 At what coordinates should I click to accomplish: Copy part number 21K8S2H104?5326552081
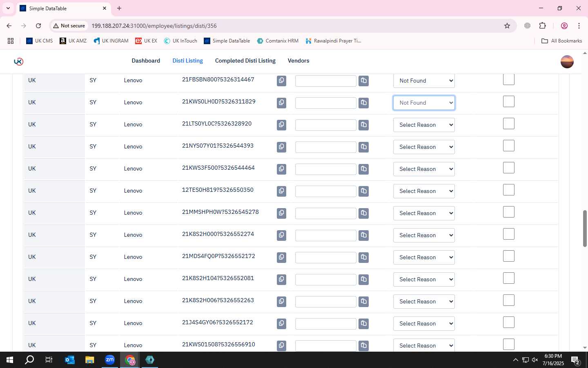281,279
